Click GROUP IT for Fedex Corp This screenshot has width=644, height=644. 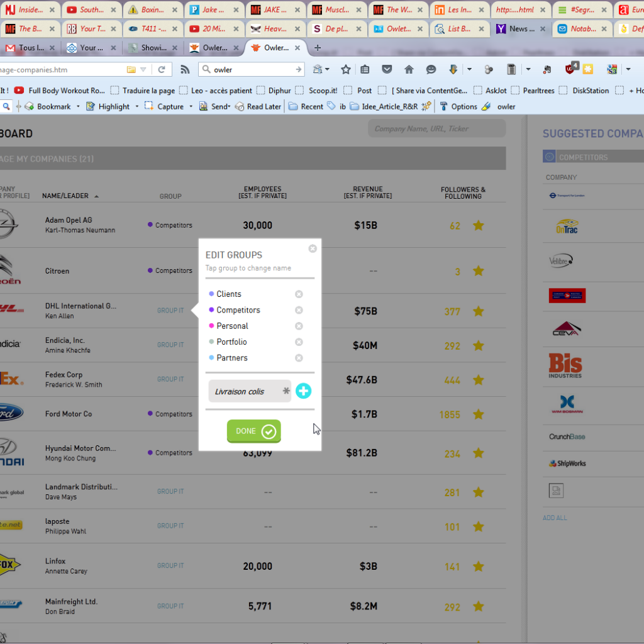[170, 379]
